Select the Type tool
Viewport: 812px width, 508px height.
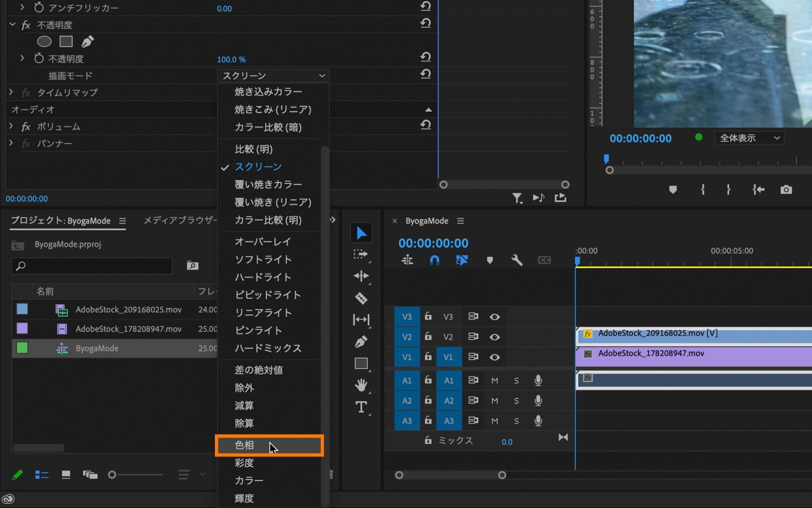(x=361, y=407)
